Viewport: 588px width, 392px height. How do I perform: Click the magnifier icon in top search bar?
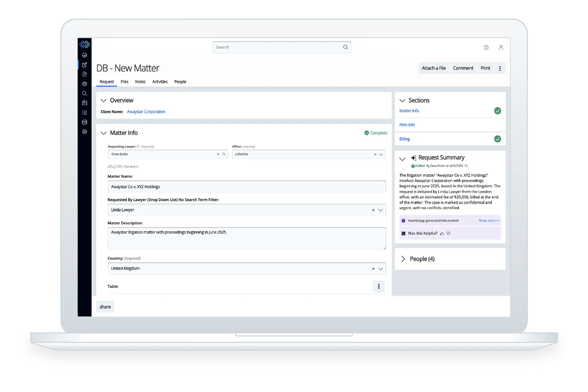pos(345,47)
